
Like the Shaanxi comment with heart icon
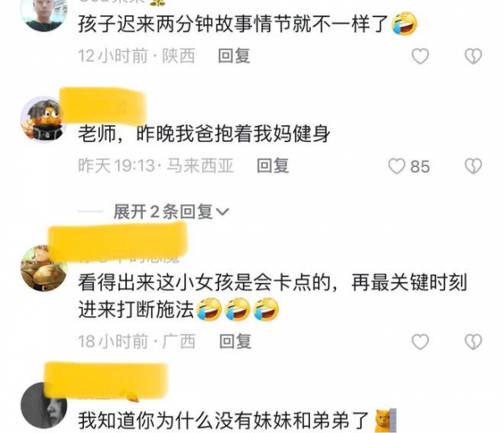(x=421, y=56)
